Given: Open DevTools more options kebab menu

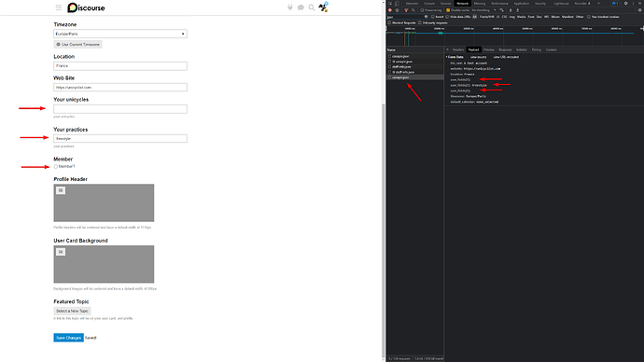Looking at the screenshot, I should pyautogui.click(x=633, y=4).
